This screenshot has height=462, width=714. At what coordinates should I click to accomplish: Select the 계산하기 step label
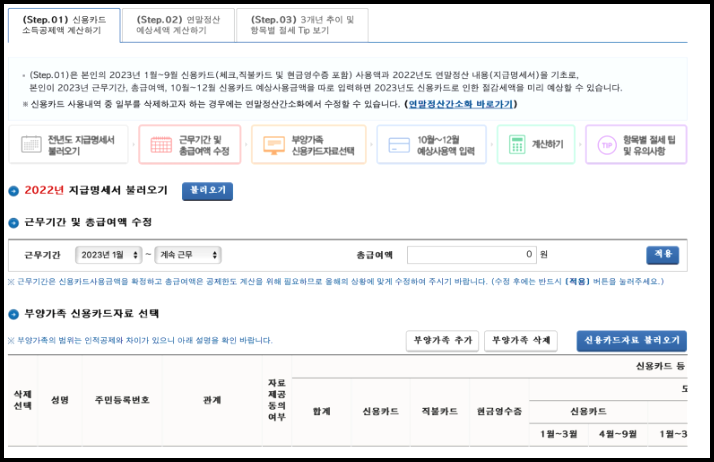547,144
